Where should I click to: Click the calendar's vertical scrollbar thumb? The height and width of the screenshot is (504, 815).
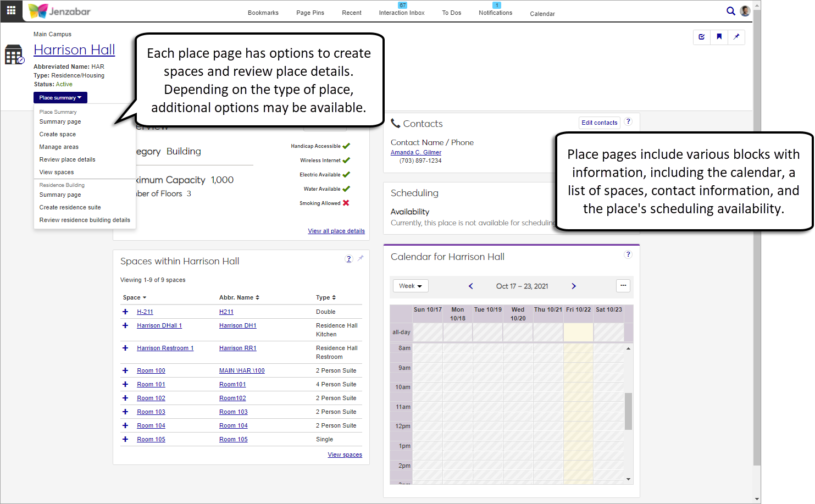[628, 411]
